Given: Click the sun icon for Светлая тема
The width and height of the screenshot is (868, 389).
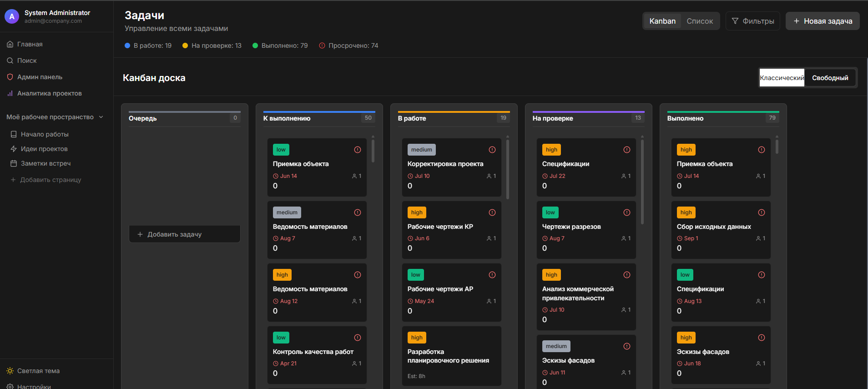Looking at the screenshot, I should [x=10, y=371].
